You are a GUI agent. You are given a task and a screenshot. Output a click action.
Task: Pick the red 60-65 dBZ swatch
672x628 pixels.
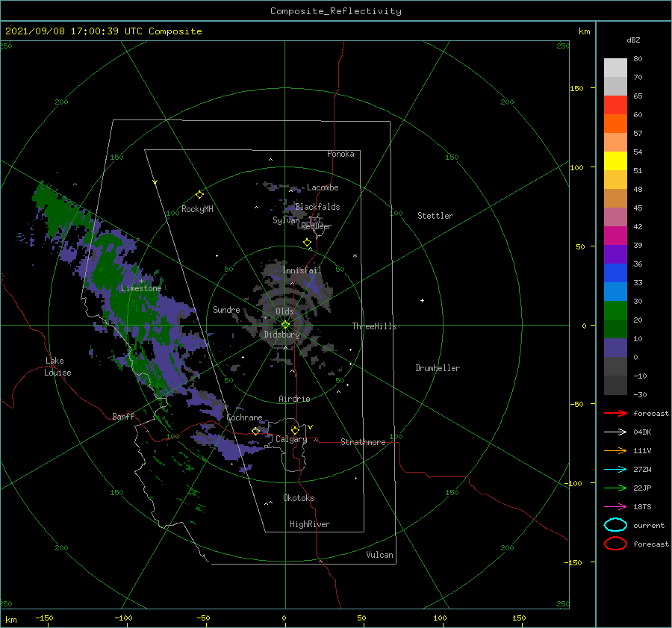coord(615,105)
